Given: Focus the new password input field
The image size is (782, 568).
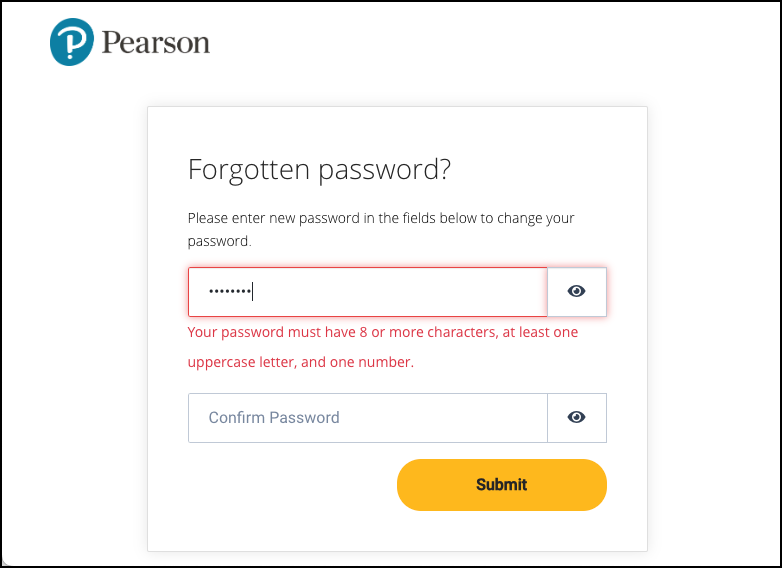Looking at the screenshot, I should coord(400,292).
